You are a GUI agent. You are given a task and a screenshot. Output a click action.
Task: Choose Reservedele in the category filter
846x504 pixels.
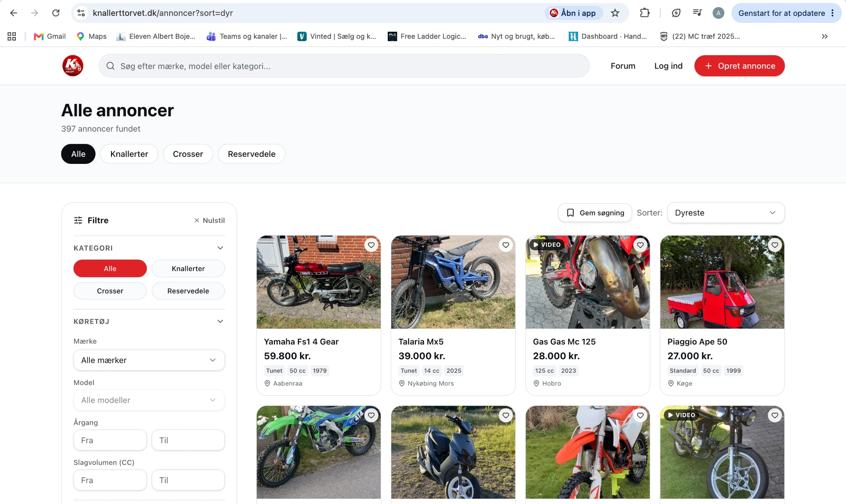click(188, 291)
